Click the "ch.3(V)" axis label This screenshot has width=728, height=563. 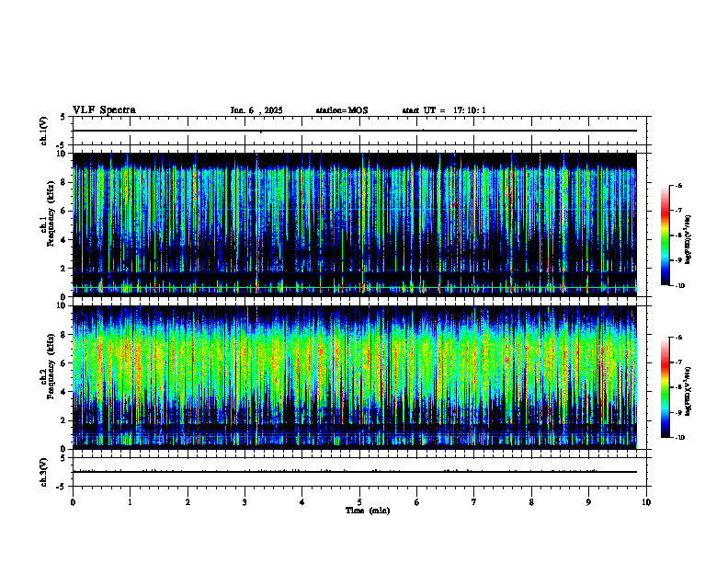pos(43,472)
